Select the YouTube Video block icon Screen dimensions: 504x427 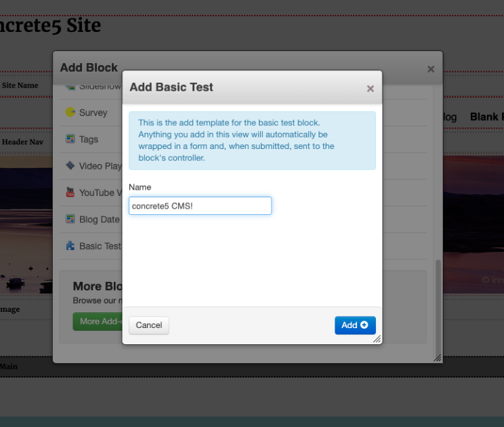click(70, 192)
